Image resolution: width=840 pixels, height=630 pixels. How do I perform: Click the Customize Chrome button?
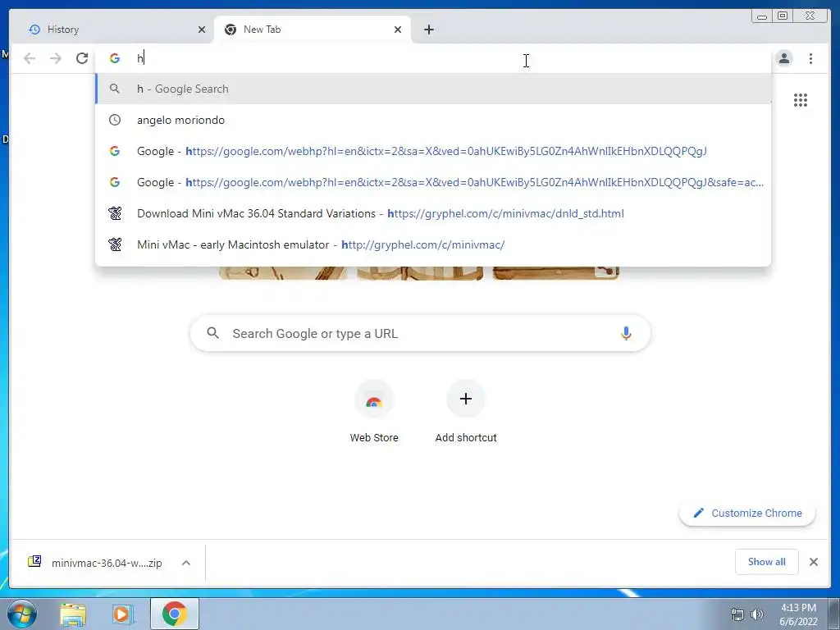(x=747, y=514)
